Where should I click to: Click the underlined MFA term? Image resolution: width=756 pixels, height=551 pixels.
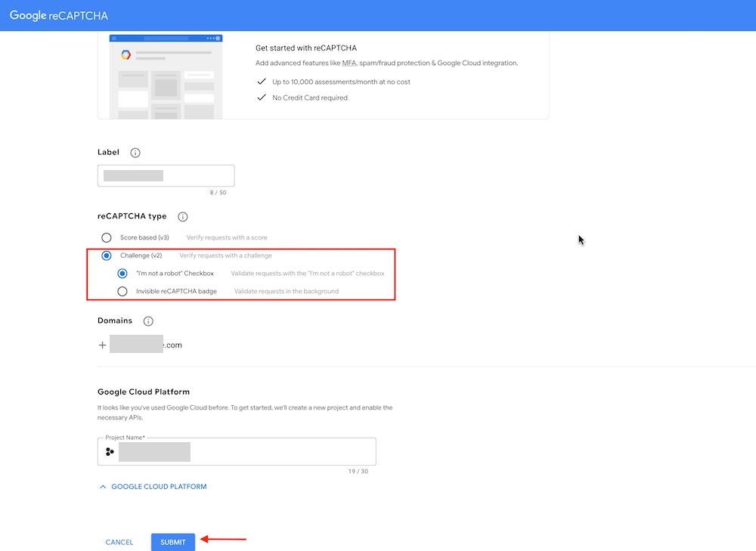click(349, 63)
